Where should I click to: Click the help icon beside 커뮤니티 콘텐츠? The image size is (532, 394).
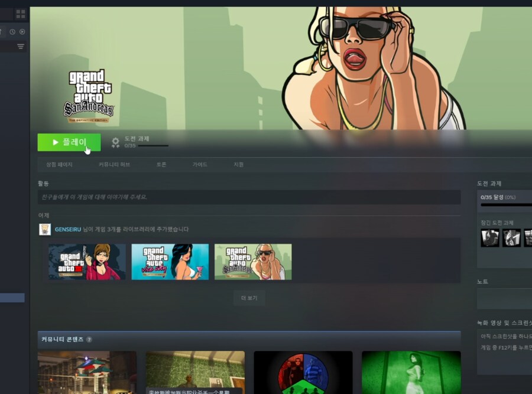pyautogui.click(x=89, y=340)
